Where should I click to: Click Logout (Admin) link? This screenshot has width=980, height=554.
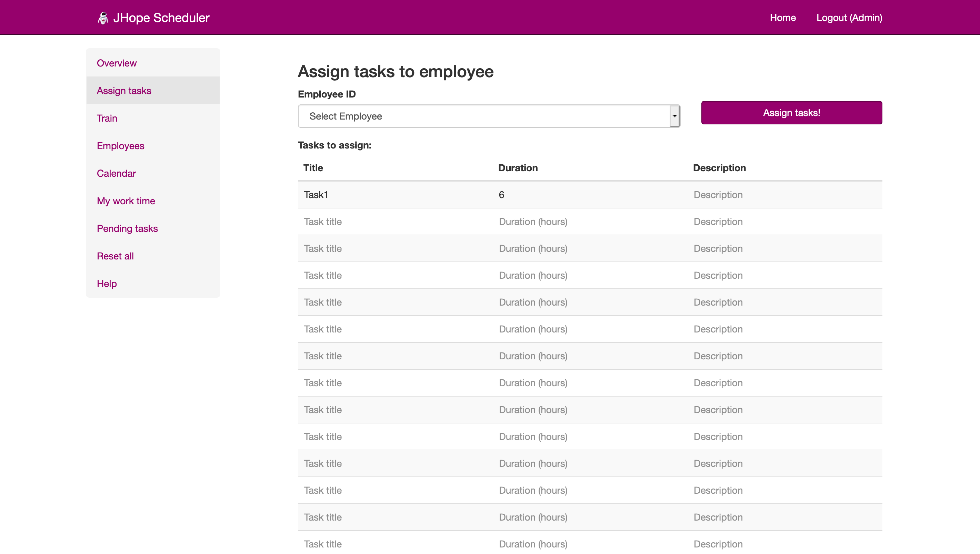(849, 18)
